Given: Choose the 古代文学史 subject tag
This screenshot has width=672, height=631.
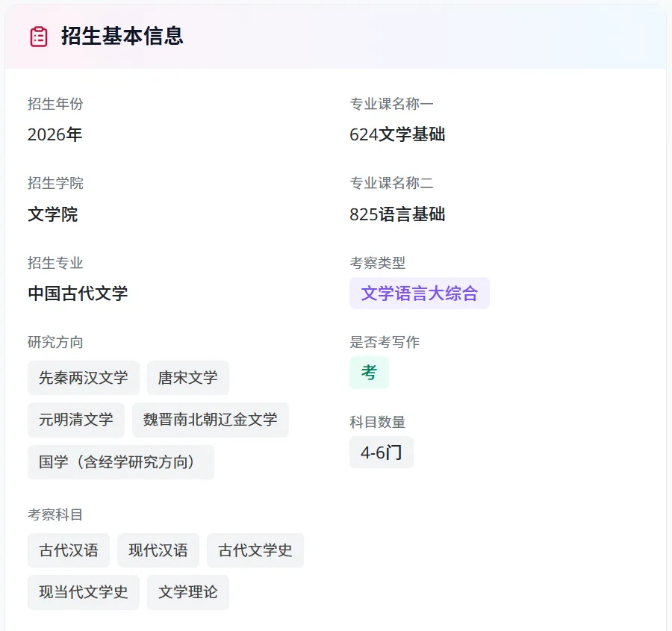Looking at the screenshot, I should [255, 550].
